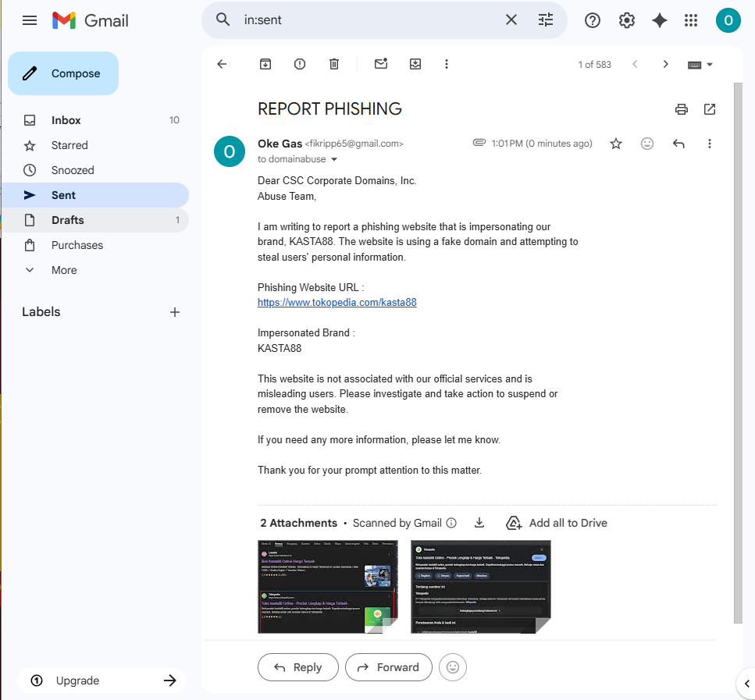Click the Compose button
Image resolution: width=755 pixels, height=700 pixels.
point(63,73)
